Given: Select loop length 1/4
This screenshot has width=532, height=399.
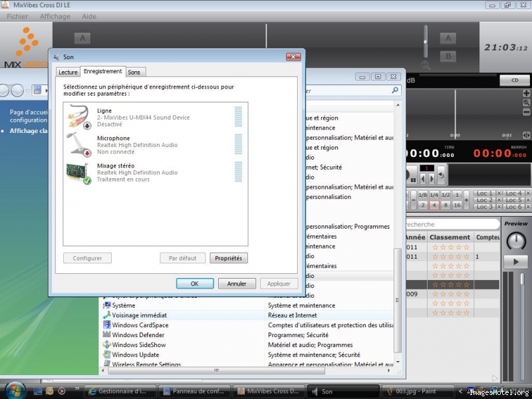Looking at the screenshot, I should [x=434, y=195].
